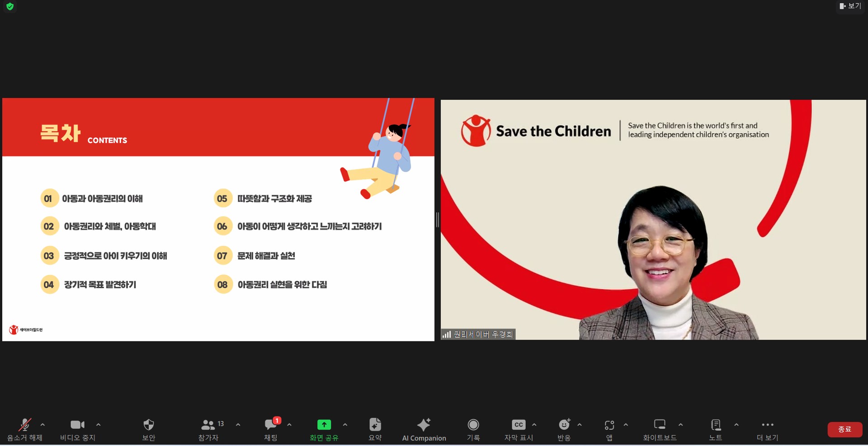868x446 pixels.
Task: Click the green 화면 공유 share button
Action: coord(324,430)
